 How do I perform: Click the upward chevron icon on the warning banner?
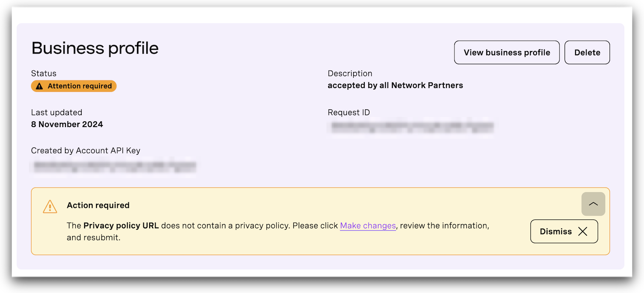pyautogui.click(x=593, y=204)
